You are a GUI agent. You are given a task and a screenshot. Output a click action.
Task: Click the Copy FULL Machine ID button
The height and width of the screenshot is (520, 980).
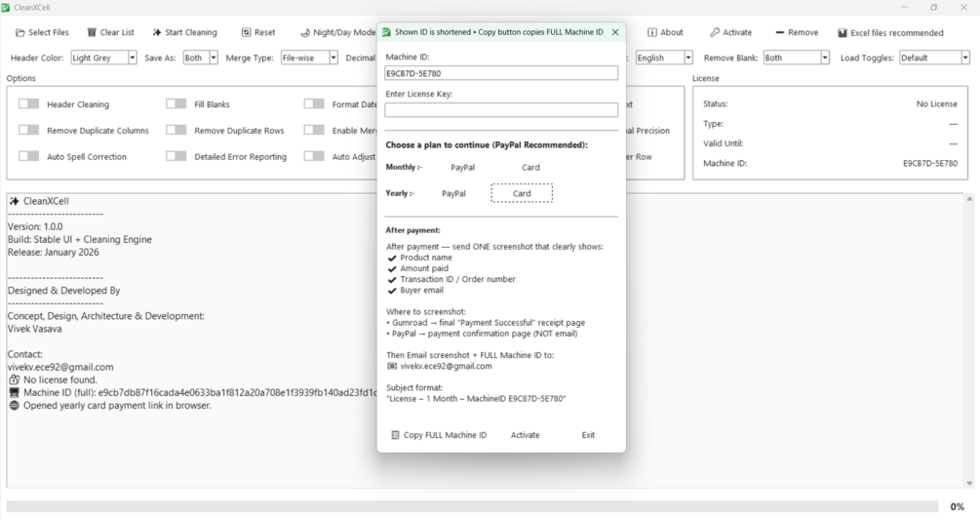click(439, 435)
